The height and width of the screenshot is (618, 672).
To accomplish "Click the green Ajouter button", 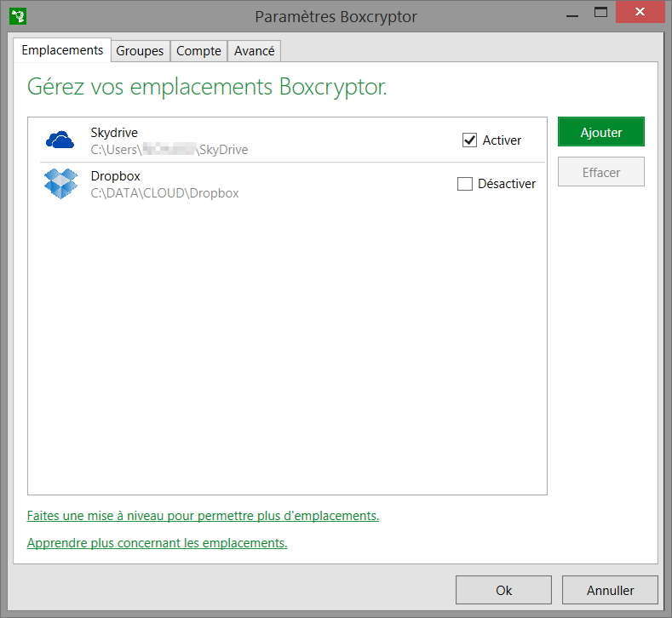I will [600, 132].
